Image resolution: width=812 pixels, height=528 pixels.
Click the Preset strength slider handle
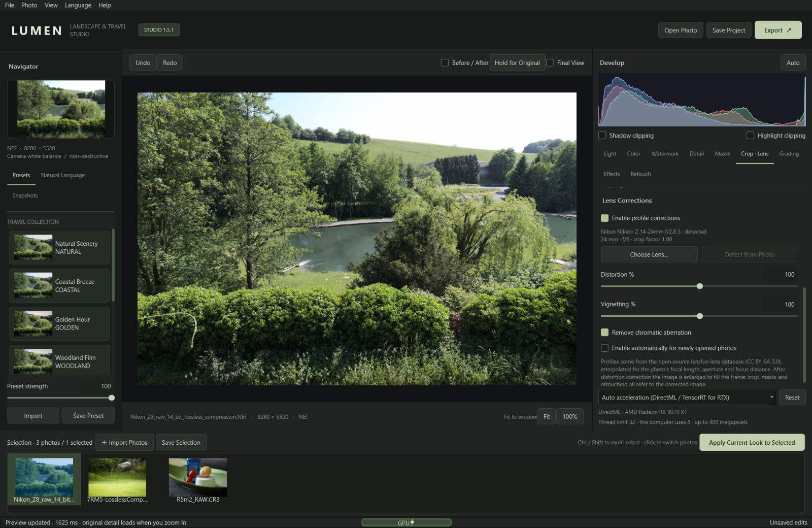(x=112, y=398)
